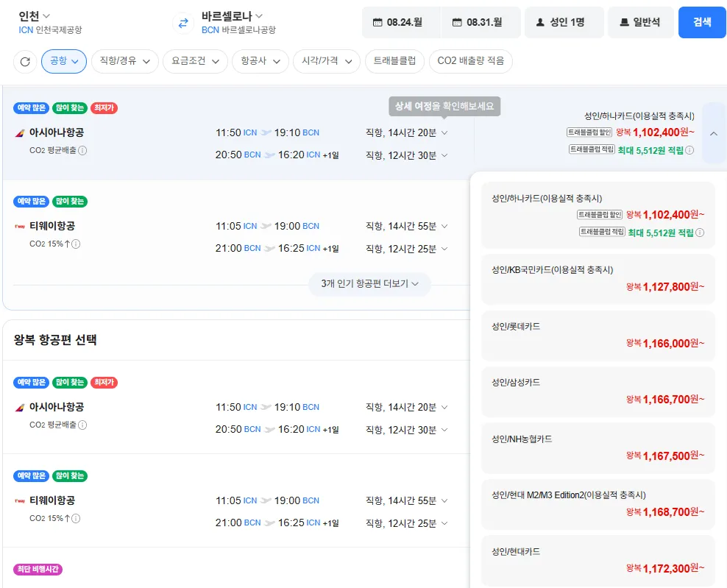The width and height of the screenshot is (727, 588).
Task: Click the 왕복 항공편 선택 heading
Action: coord(55,340)
